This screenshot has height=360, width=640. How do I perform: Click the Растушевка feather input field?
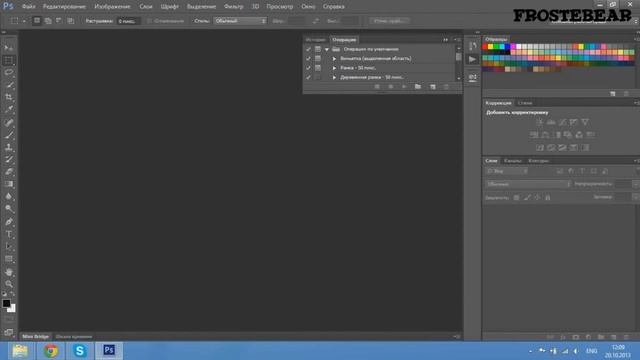point(128,21)
